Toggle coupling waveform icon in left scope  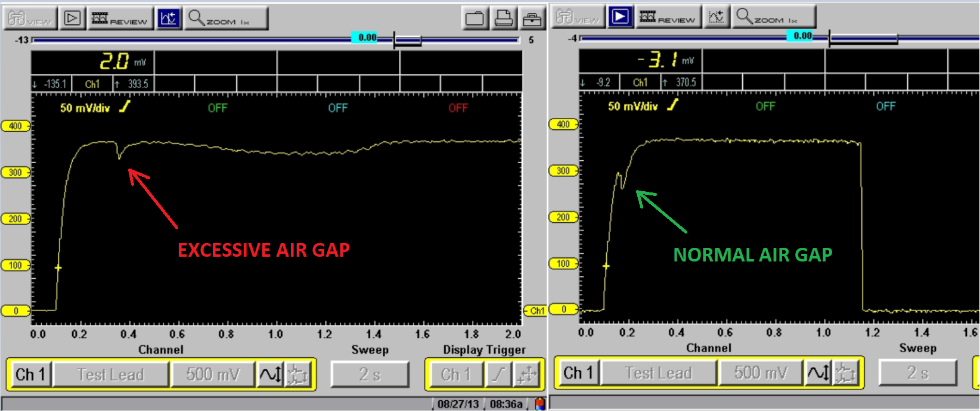(270, 375)
